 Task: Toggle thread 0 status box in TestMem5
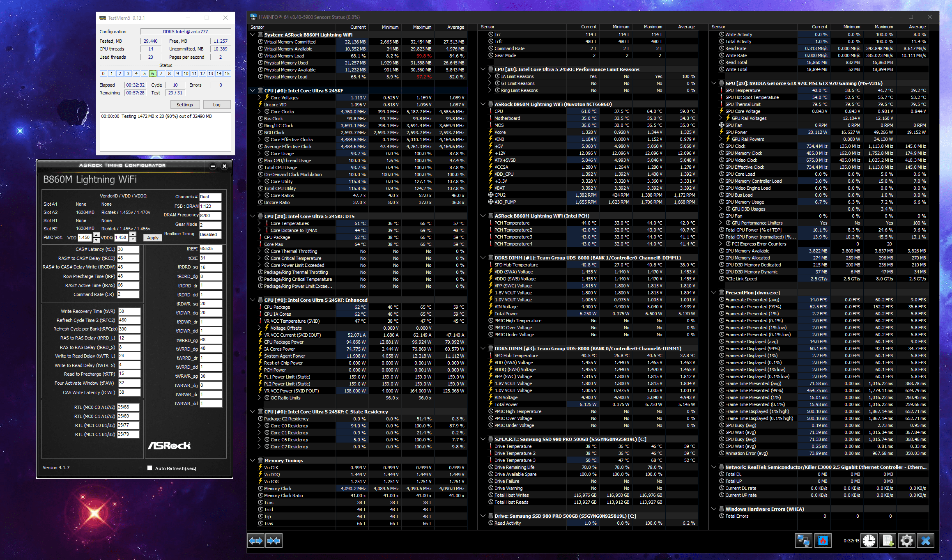[x=103, y=73]
